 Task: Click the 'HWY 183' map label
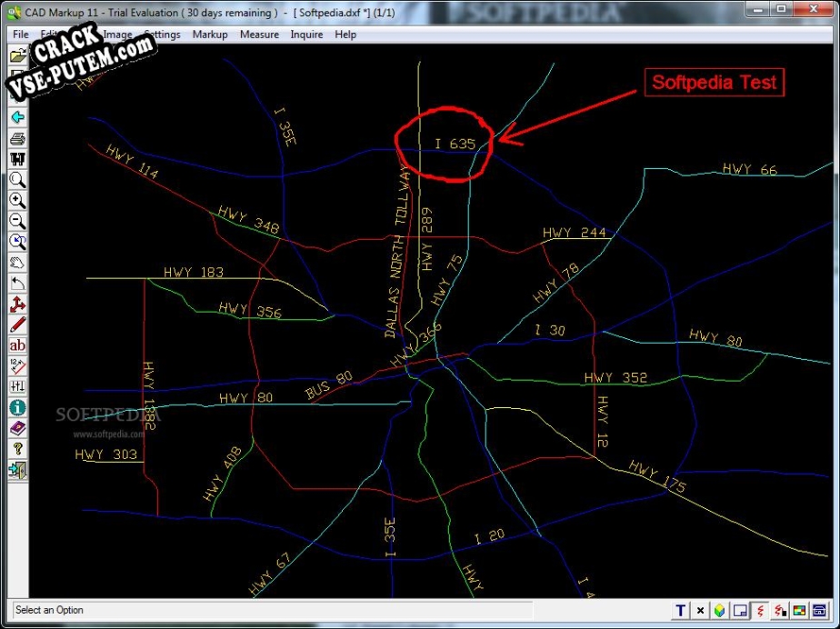(x=193, y=272)
